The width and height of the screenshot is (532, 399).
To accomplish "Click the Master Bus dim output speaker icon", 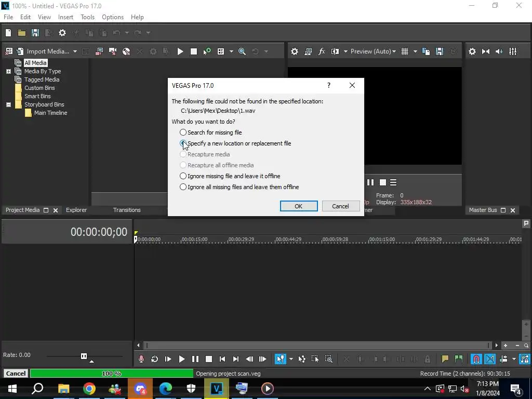I will point(499,51).
